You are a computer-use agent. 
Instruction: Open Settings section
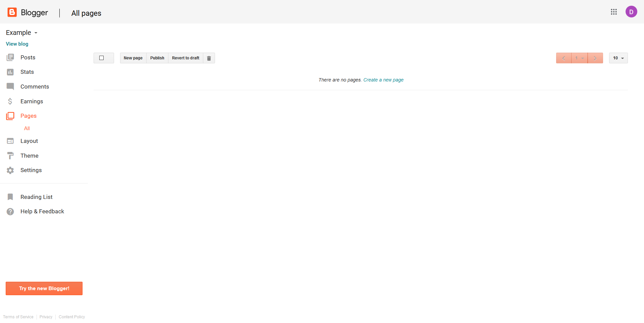coord(31,170)
